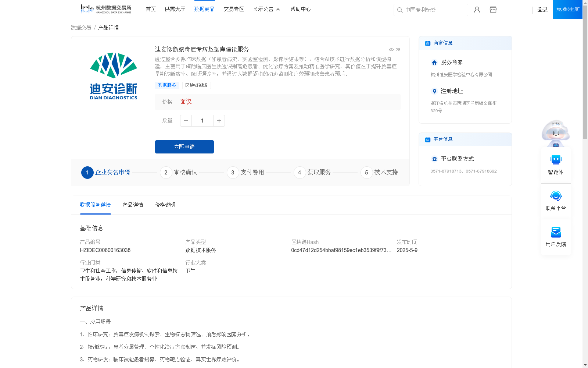Open 供需大厅 navigation item
This screenshot has height=368, width=588.
[x=175, y=9]
